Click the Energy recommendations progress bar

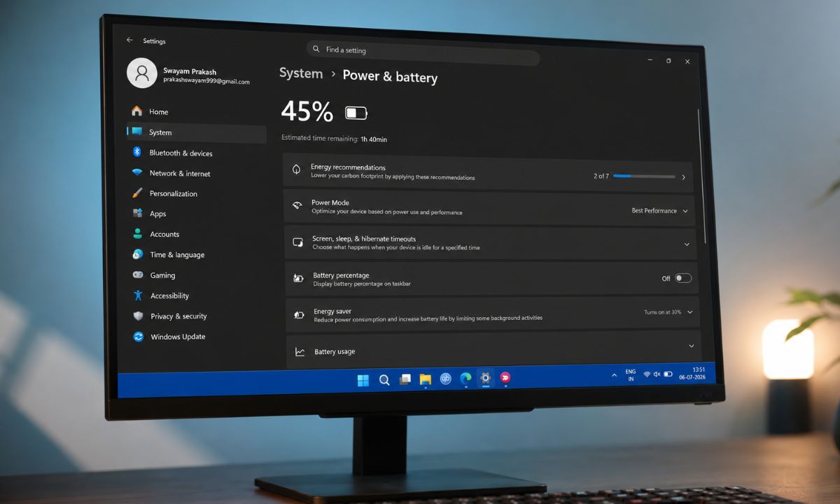644,176
